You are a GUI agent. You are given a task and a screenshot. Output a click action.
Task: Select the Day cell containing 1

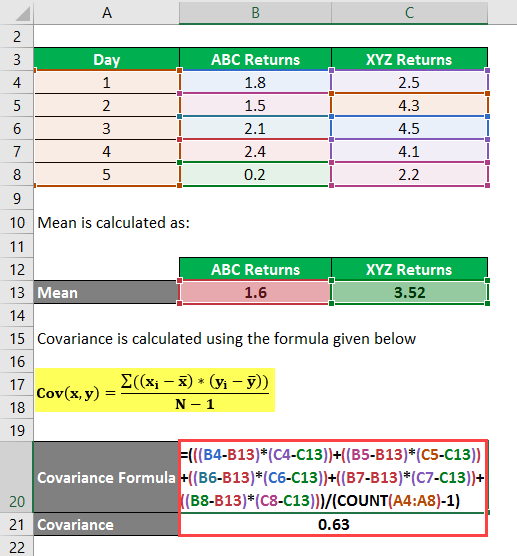[106, 82]
